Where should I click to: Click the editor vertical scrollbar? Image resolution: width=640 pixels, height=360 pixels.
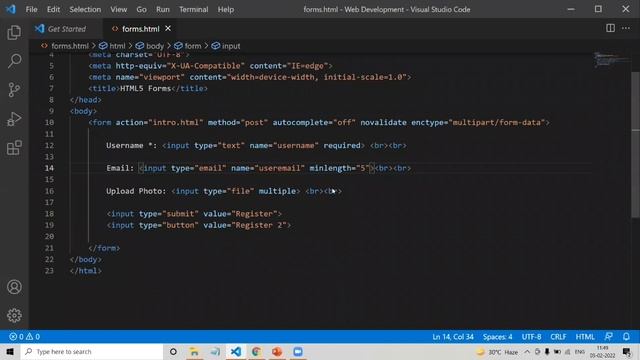[x=636, y=145]
